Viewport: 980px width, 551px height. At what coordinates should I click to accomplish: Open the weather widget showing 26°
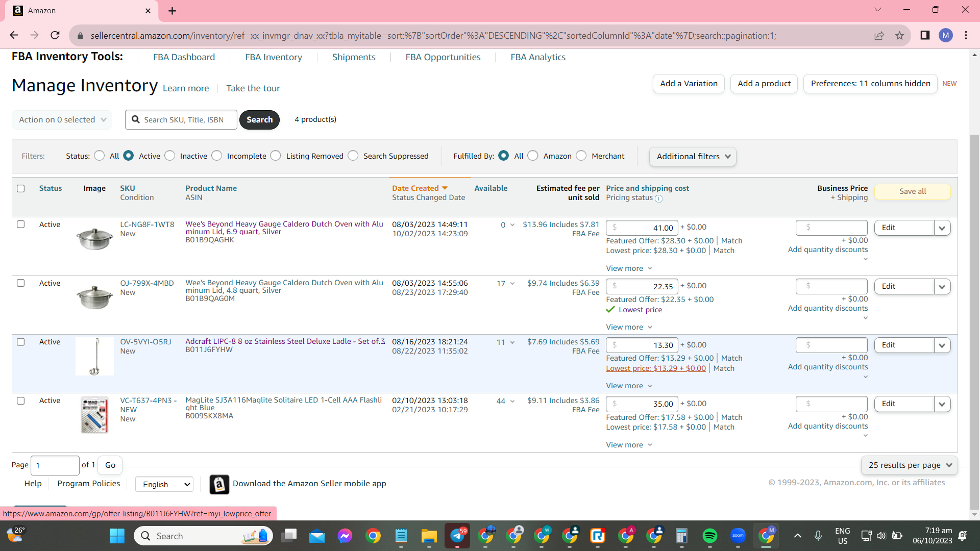[15, 535]
